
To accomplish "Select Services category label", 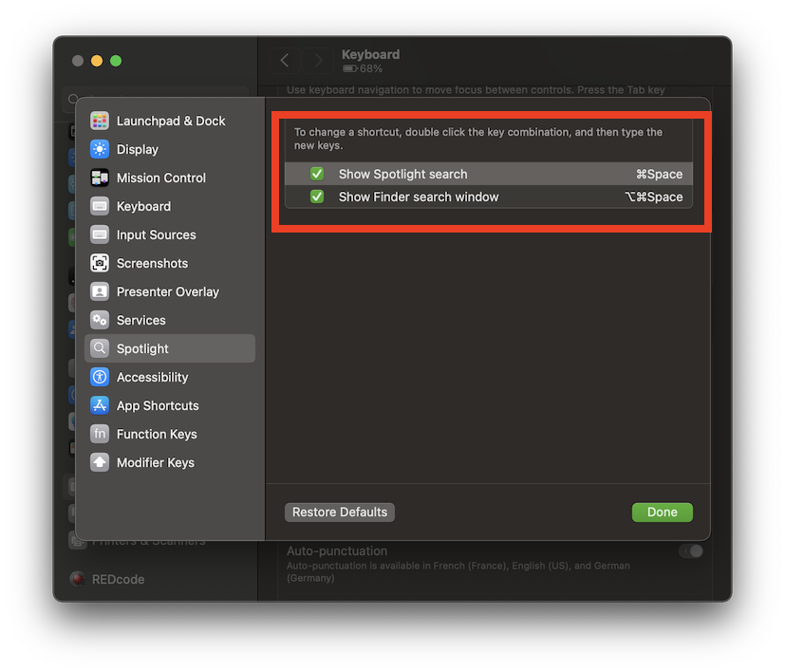I will tap(141, 321).
